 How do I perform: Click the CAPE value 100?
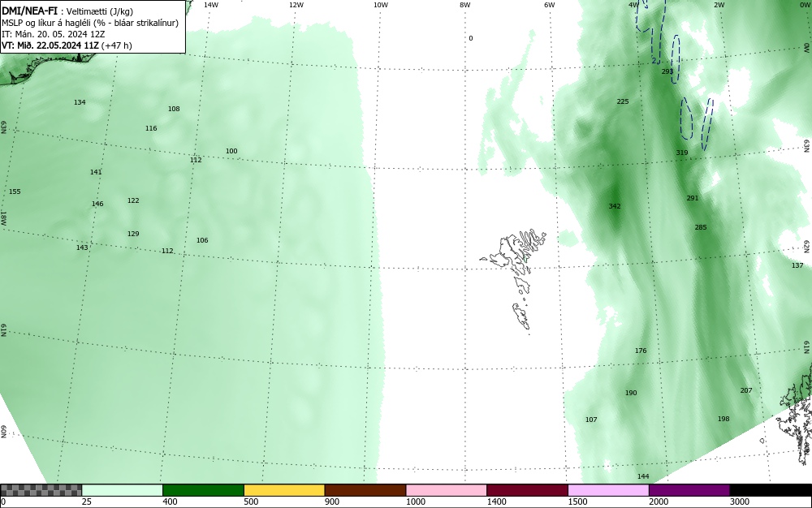[231, 151]
